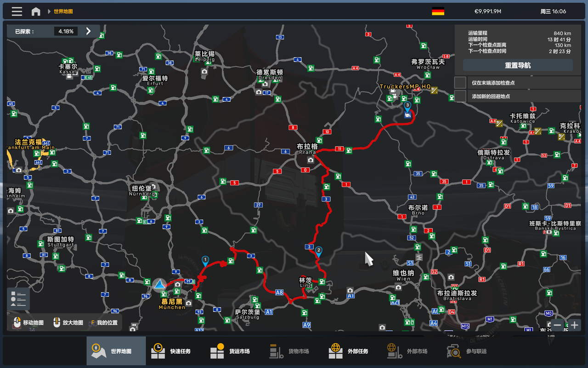Zoom out with the minus button

click(x=557, y=325)
